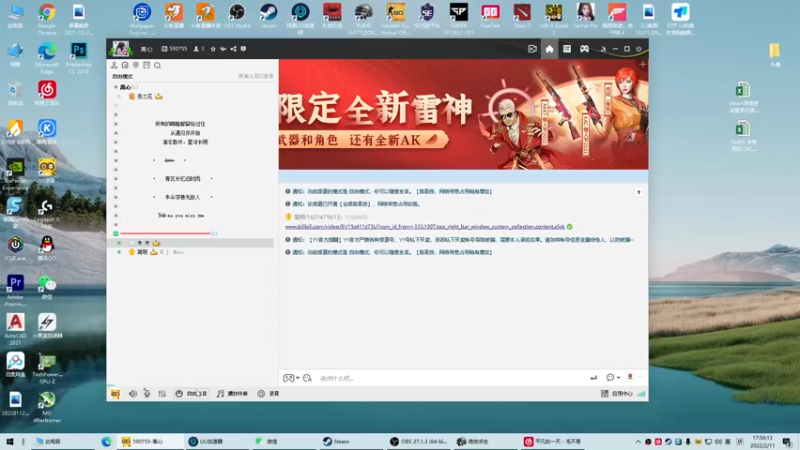This screenshot has width=800, height=450.
Task: Open AutoCAD desktop icon
Action: click(x=15, y=330)
